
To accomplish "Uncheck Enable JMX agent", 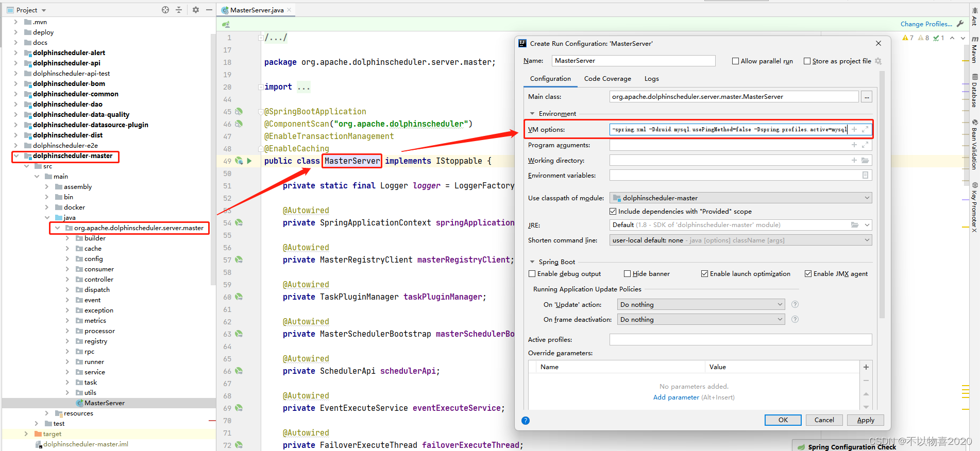I will coord(808,273).
